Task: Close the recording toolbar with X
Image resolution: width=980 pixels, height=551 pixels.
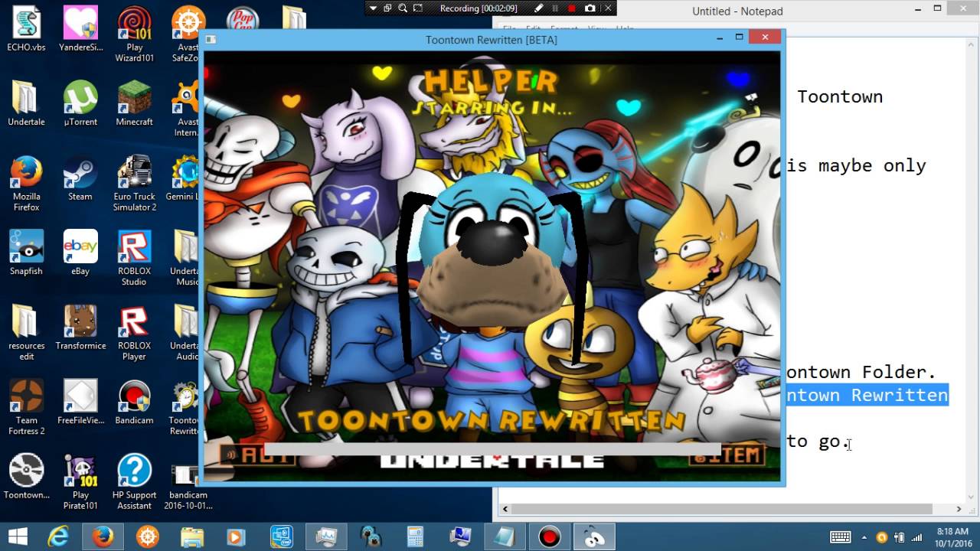Action: click(608, 8)
